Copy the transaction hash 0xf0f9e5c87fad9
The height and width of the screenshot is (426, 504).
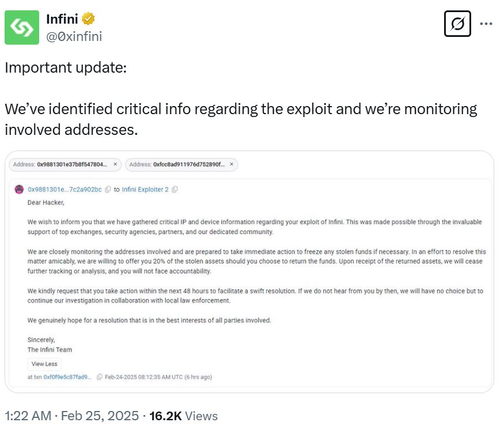tap(100, 377)
